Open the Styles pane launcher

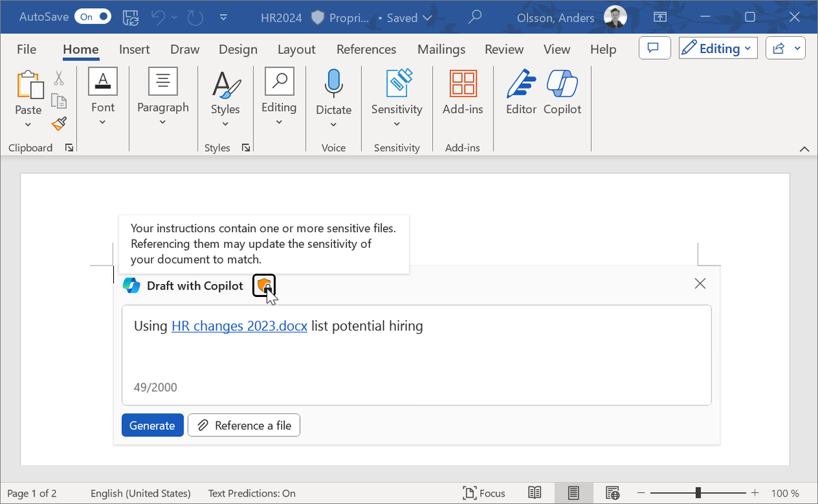246,148
